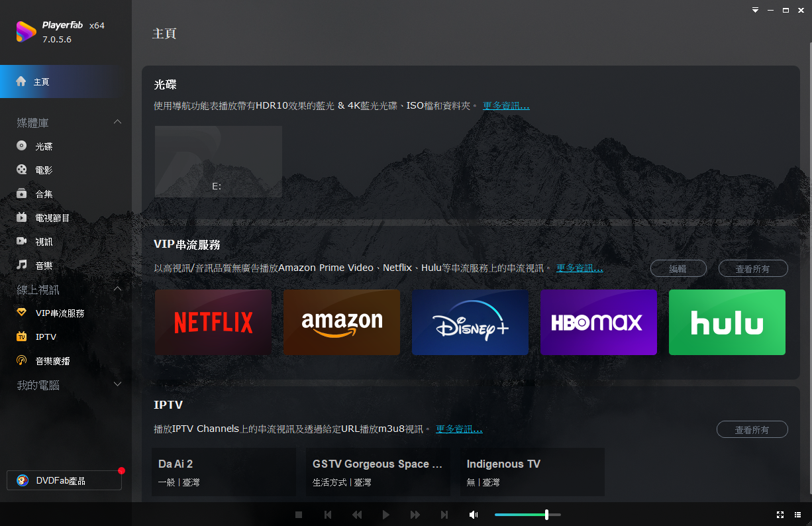
Task: Open 更多資訊 link in VIP串流服務 section
Action: tap(580, 268)
